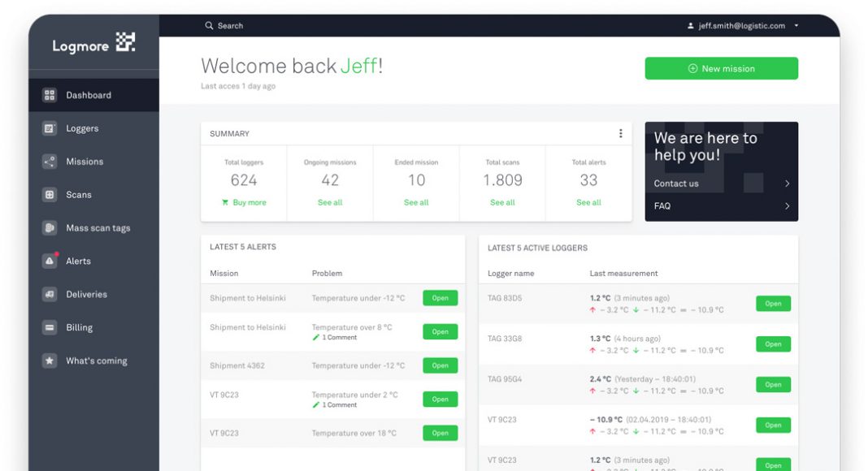Open logger VT 9C23 dated 02.04.2019

tap(774, 425)
